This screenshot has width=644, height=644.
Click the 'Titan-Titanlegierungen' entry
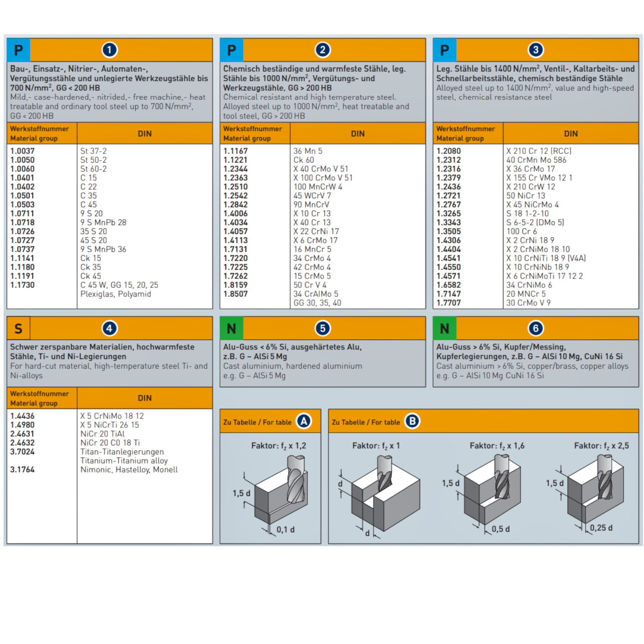click(122, 452)
